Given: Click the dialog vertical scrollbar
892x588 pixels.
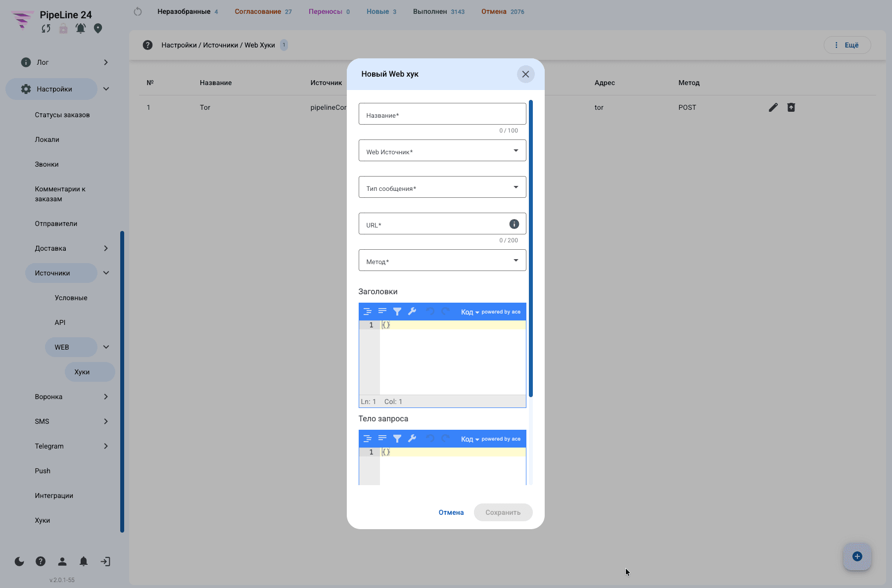Looking at the screenshot, I should click(x=530, y=248).
